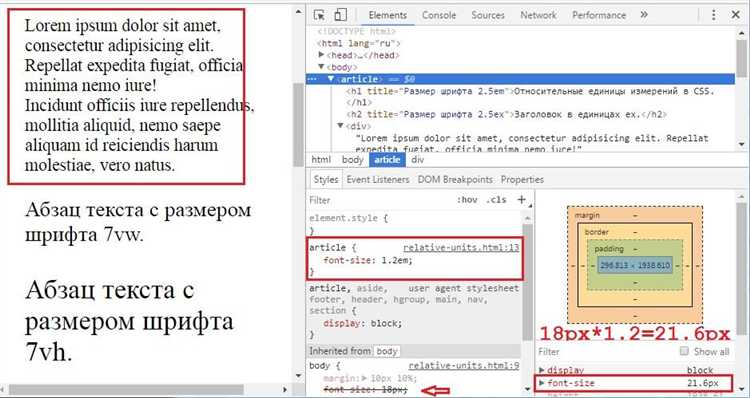The height and width of the screenshot is (398, 750).
Task: Select the h2 element row
Action: coord(507,114)
